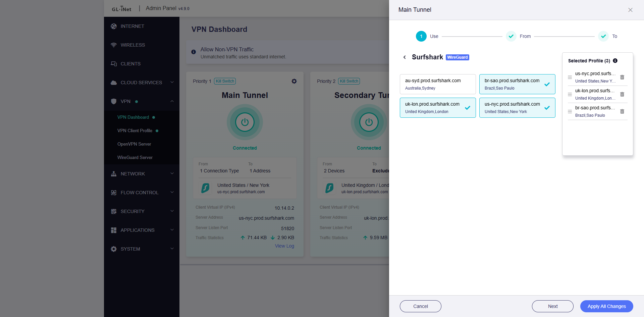The image size is (644, 317).
Task: Click the Applications grid icon in sidebar
Action: pos(114,230)
